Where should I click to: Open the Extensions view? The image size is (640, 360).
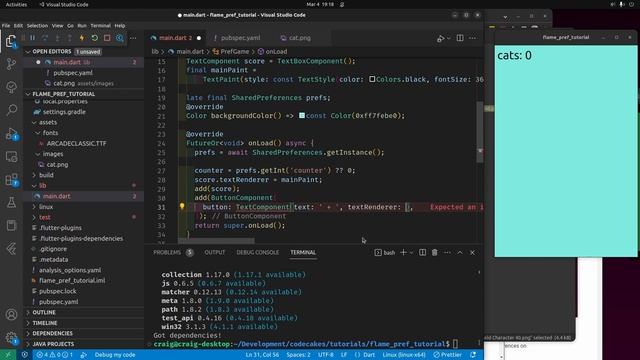tap(11, 180)
